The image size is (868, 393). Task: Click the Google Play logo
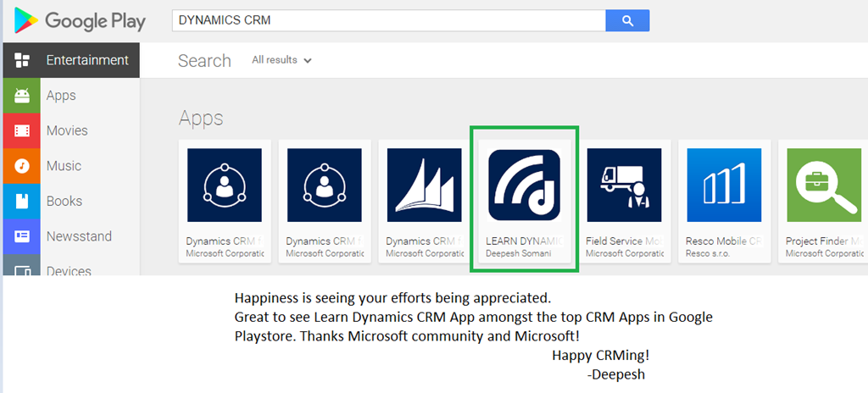point(80,21)
